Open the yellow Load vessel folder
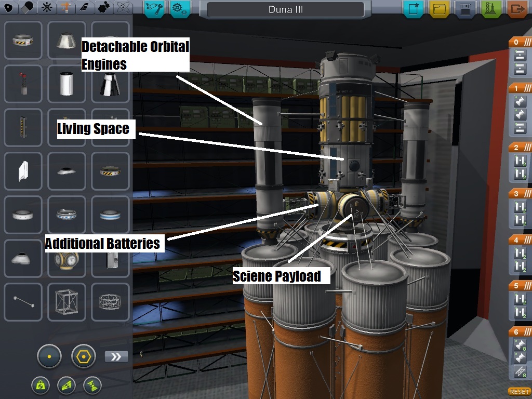532x399 pixels. click(x=439, y=8)
